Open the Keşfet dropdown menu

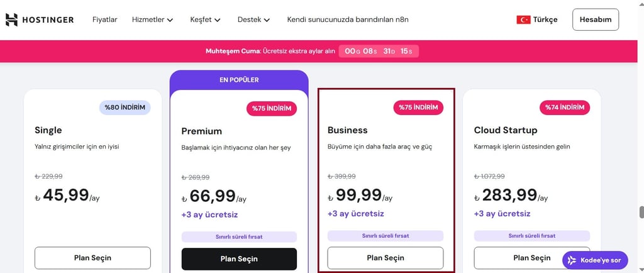click(205, 19)
